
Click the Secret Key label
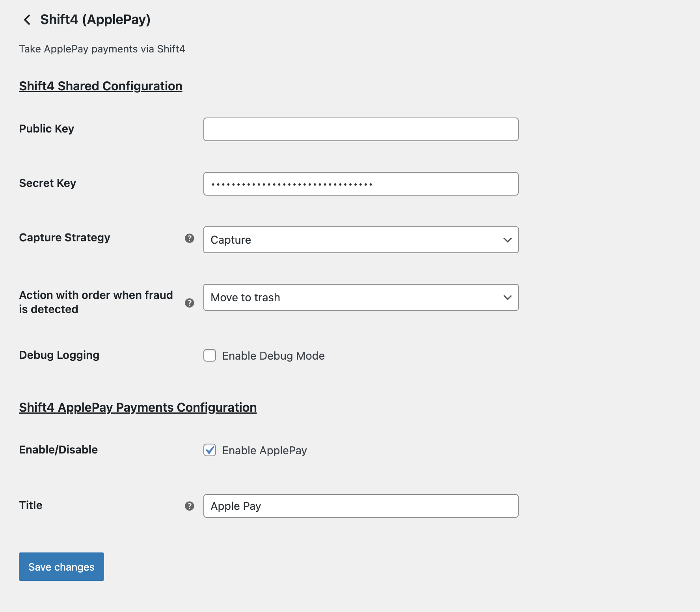(47, 183)
